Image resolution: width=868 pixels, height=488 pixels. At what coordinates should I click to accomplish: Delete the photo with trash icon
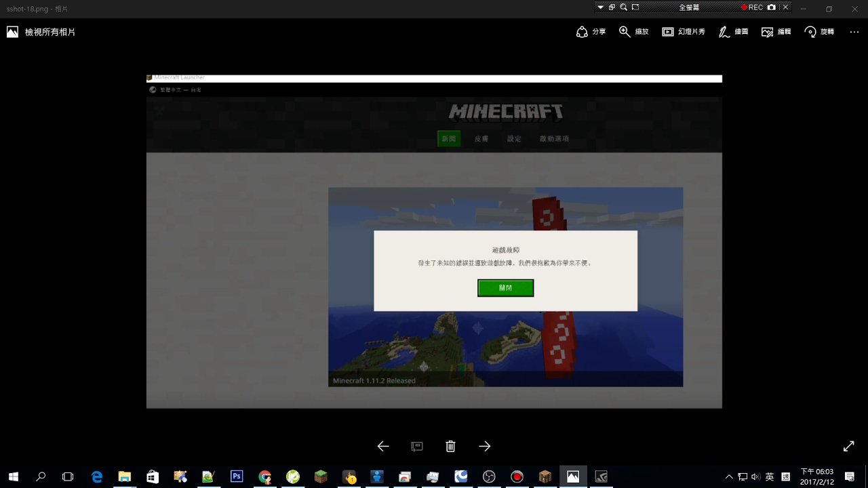pos(450,446)
